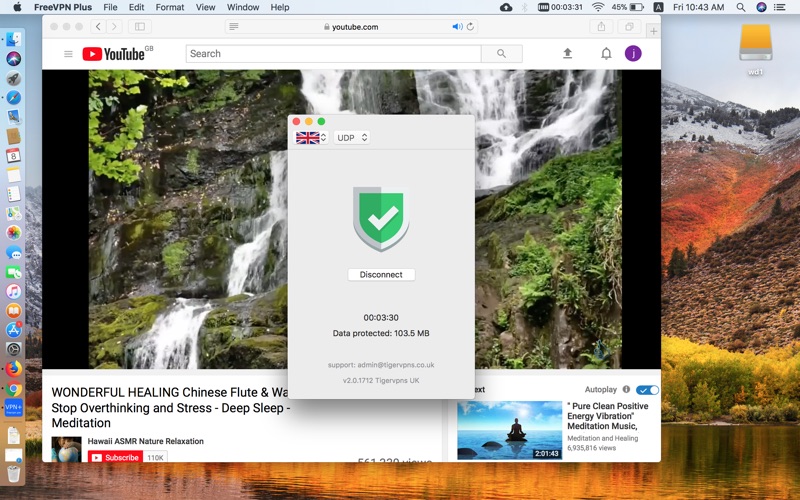The width and height of the screenshot is (800, 500).
Task: Open the Help menu
Action: coord(280,7)
